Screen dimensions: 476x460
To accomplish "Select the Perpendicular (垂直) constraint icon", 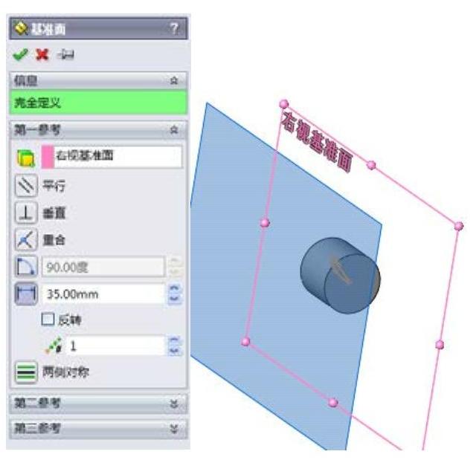I will pos(26,213).
